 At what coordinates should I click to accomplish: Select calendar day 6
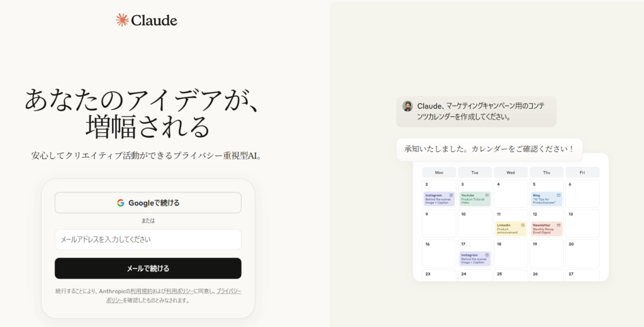tap(582, 194)
